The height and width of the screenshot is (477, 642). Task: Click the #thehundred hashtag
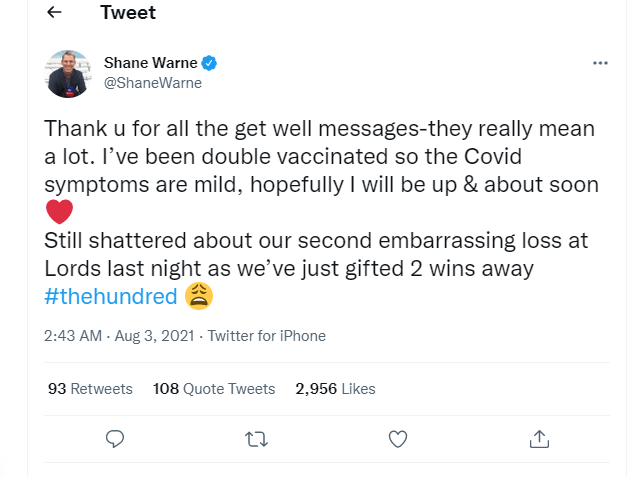(x=110, y=296)
